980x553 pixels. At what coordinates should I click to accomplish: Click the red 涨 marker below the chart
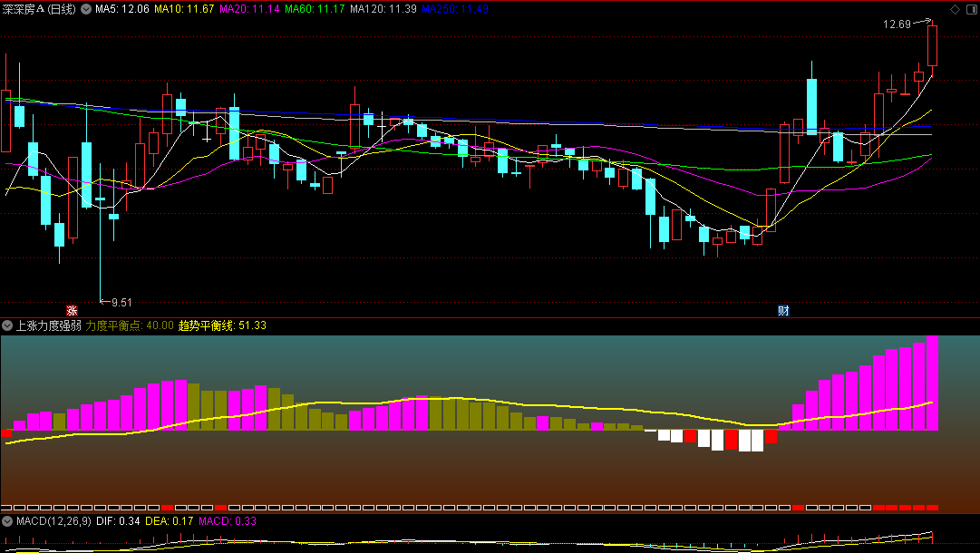tap(72, 311)
